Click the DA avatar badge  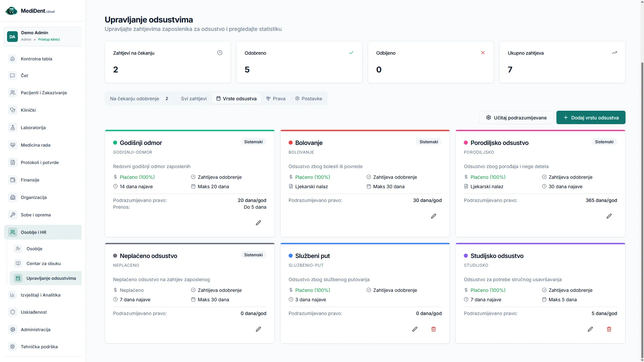[x=12, y=37]
